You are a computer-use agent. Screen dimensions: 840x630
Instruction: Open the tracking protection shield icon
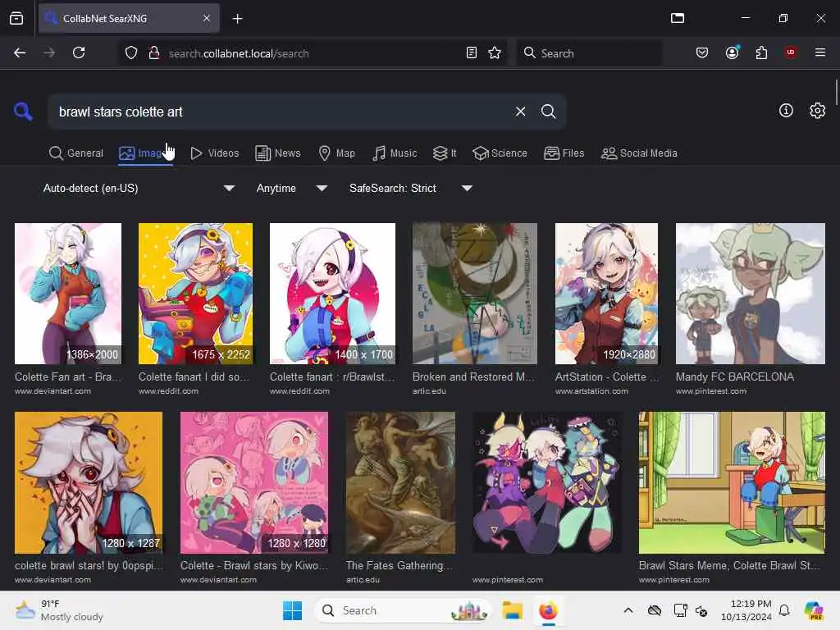(x=131, y=53)
